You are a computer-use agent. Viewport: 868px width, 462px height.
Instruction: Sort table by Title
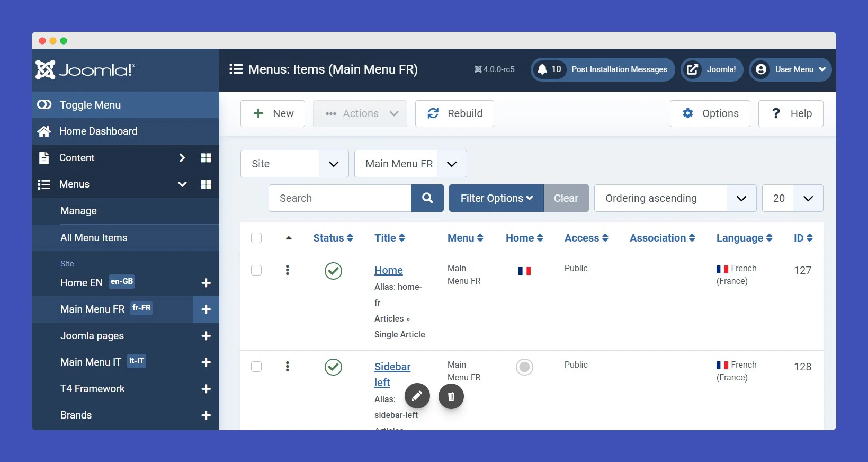pos(390,238)
